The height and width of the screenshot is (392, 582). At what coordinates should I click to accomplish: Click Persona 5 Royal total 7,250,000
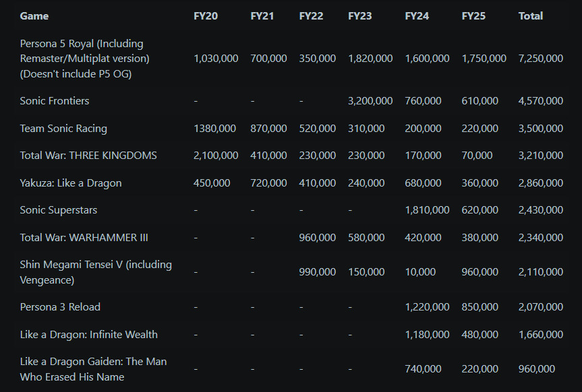[540, 58]
